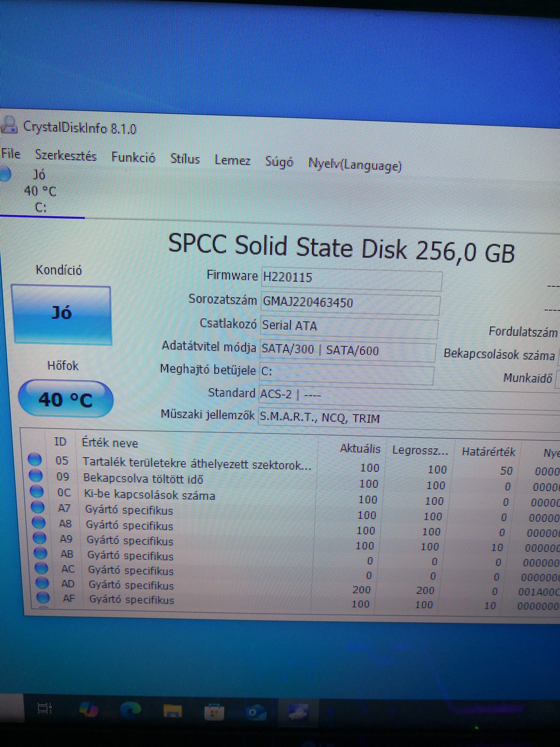The height and width of the screenshot is (747, 560).
Task: Open the Szerkesztés menu
Action: pos(66,155)
